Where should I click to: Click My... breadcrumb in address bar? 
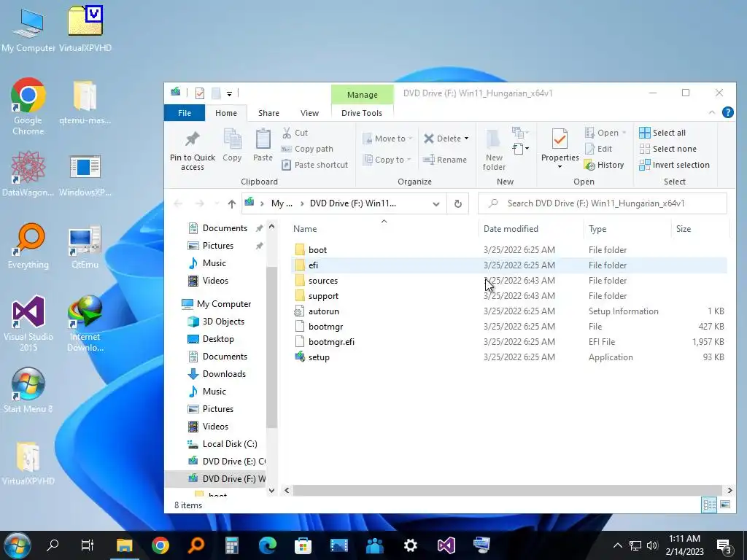click(x=282, y=203)
